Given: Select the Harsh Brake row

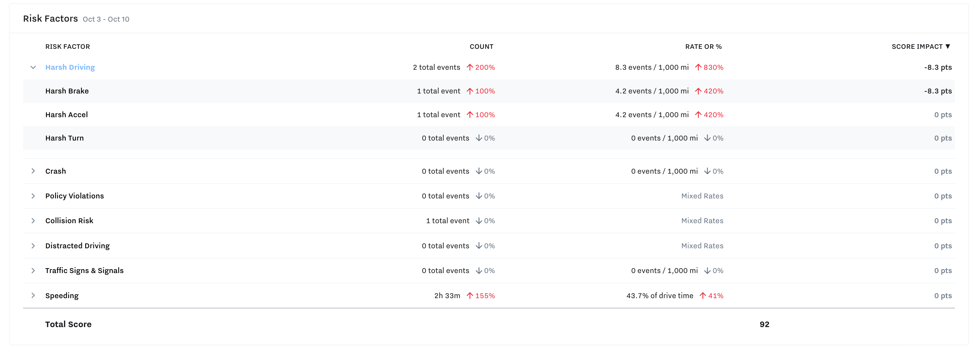Looking at the screenshot, I should pyautogui.click(x=67, y=91).
